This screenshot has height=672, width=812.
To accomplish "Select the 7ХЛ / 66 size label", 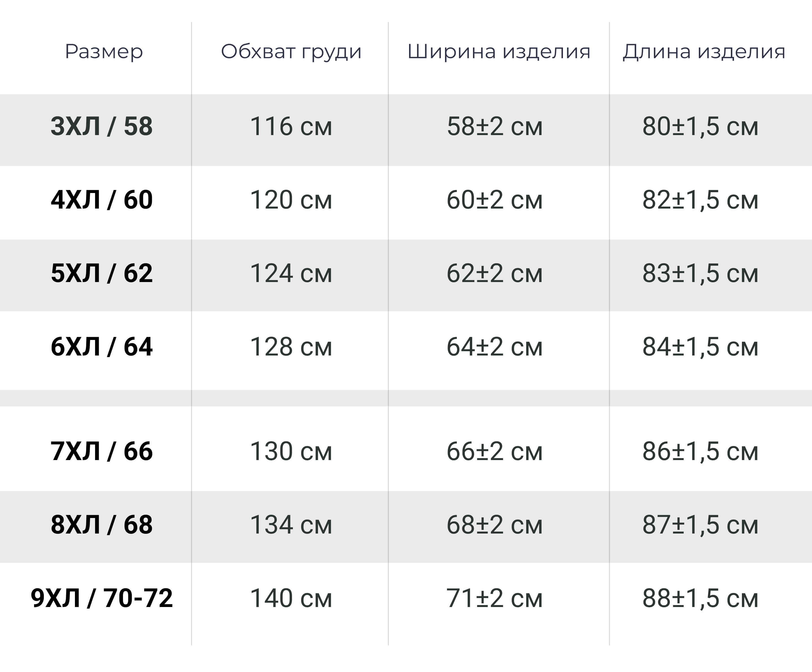I will 102,451.
